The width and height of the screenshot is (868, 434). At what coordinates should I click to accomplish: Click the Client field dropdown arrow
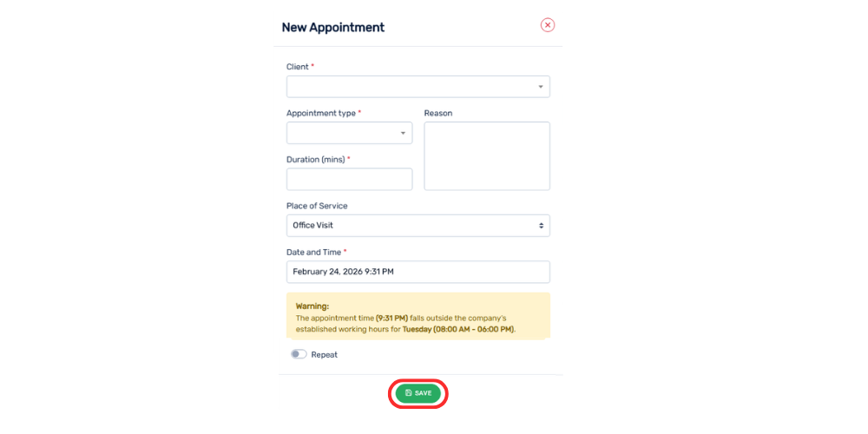541,87
